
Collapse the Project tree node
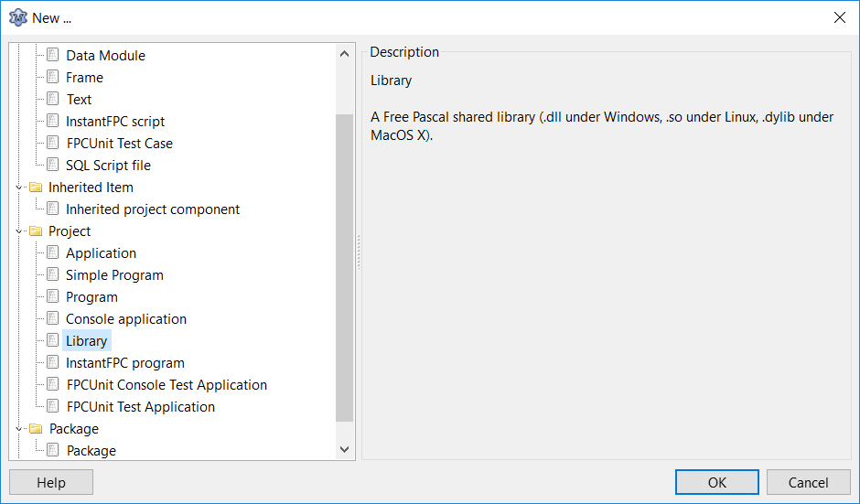click(x=18, y=231)
